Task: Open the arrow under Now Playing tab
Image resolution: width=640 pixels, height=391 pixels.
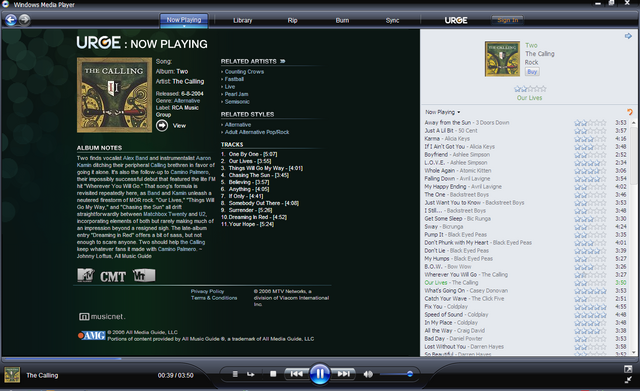Action: click(x=184, y=26)
